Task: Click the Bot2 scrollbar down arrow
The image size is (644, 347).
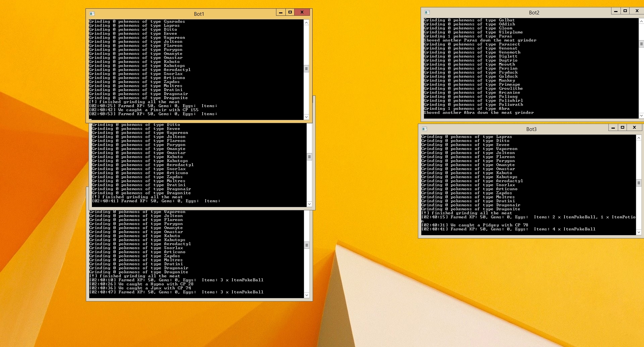Action: (641, 116)
